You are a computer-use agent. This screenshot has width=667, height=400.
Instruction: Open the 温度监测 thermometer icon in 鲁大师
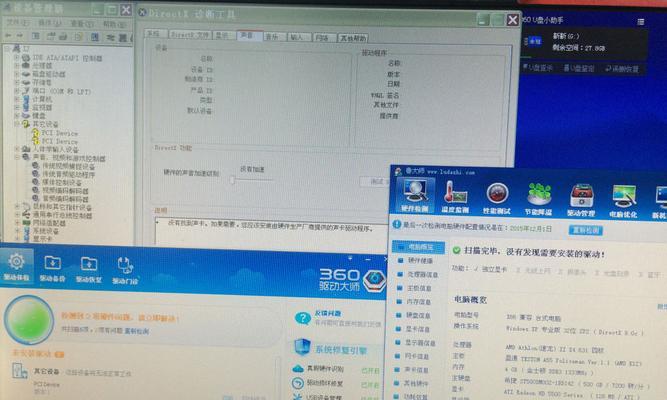click(x=455, y=197)
